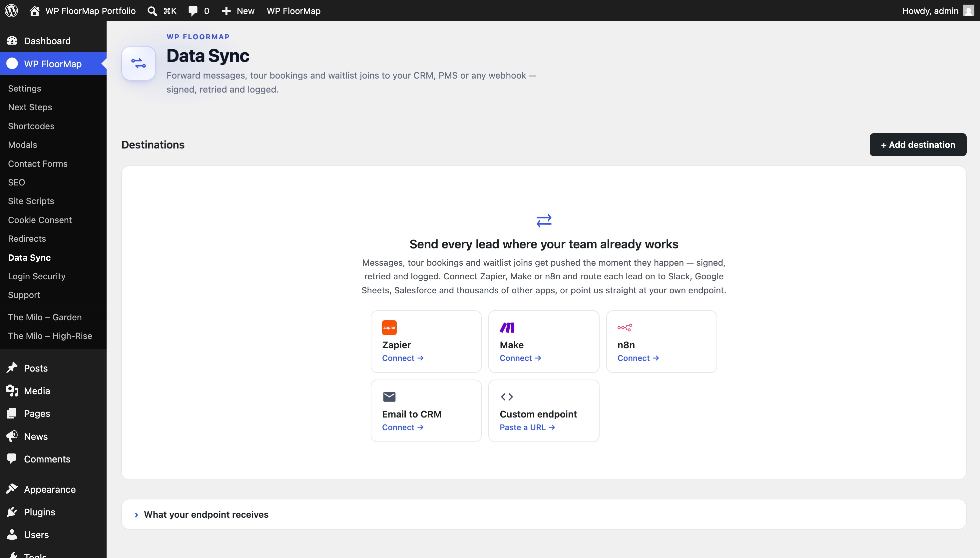Image resolution: width=980 pixels, height=558 pixels.
Task: Click 'Send every lead where your team already works'
Action: pyautogui.click(x=544, y=244)
